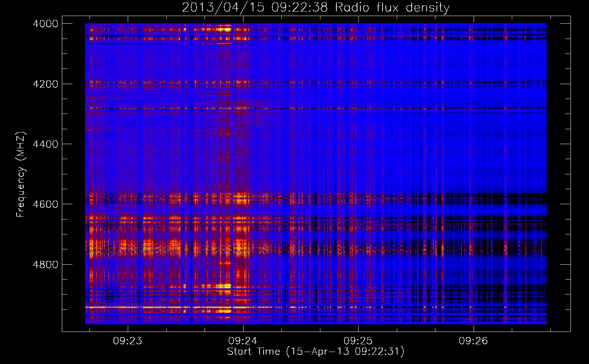Click the plot title '2013/04/15 09:22:38 Radio flux density'
Image resolution: width=589 pixels, height=364 pixels.
[316, 7]
